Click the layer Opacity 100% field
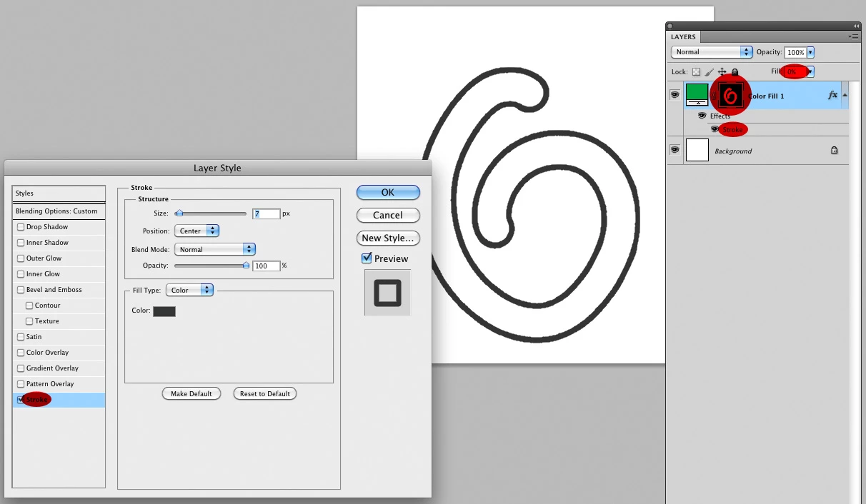Viewport: 866px width, 504px height. tap(795, 52)
